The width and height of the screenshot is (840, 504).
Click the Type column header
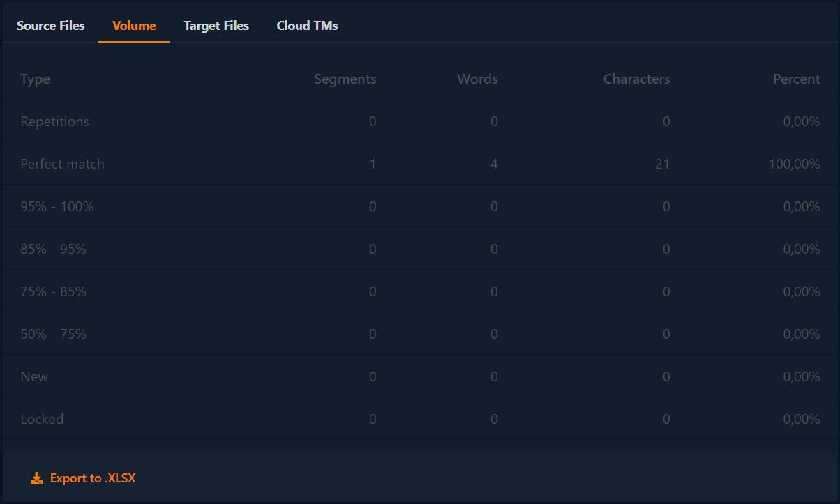pyautogui.click(x=36, y=79)
